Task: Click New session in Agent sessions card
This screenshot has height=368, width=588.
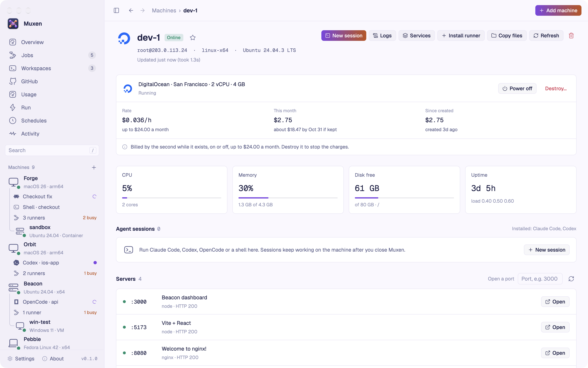Action: point(546,250)
